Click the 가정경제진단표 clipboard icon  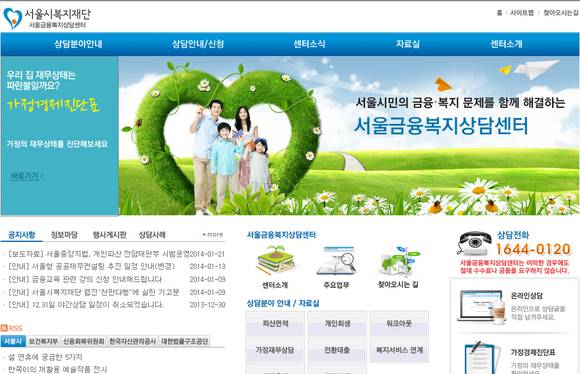click(x=482, y=358)
